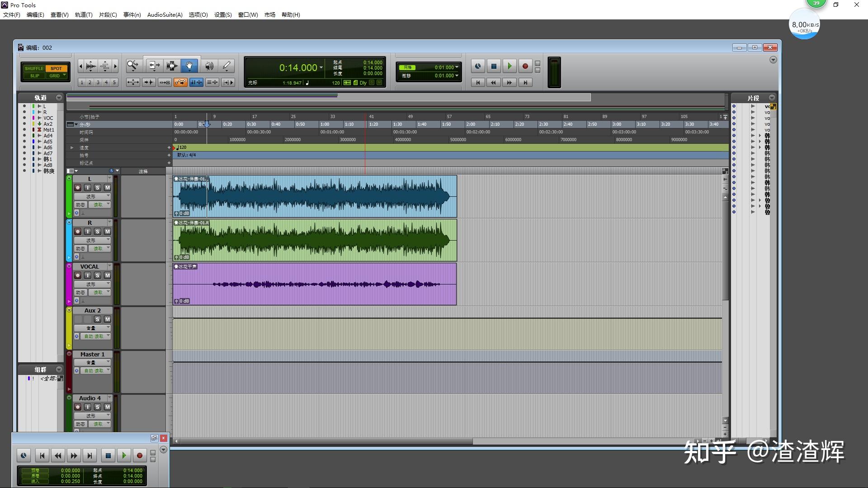Open 编辑(E) menu

click(35, 14)
